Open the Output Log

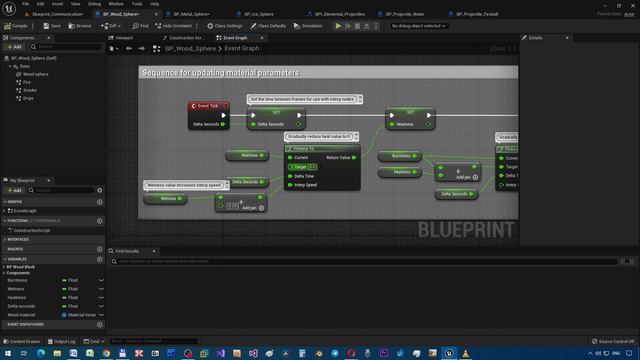pos(61,341)
